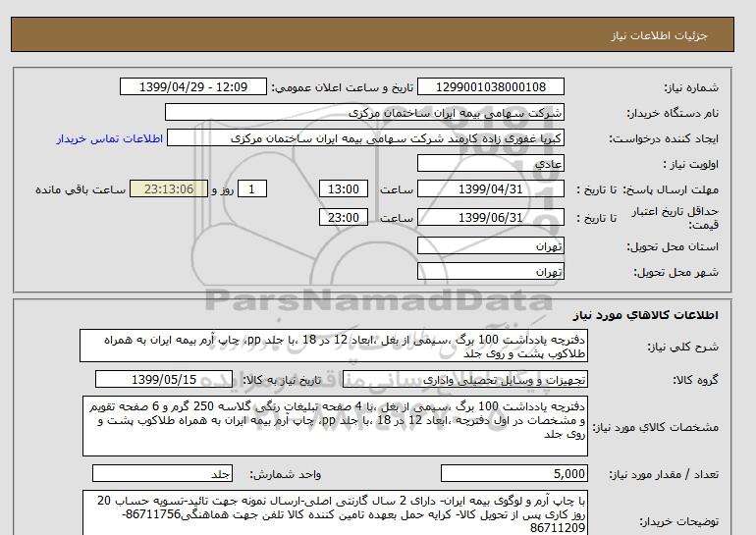Click the label حداقل تاریخ اعتبار قیمت
This screenshot has width=756, height=535.
pos(675,218)
